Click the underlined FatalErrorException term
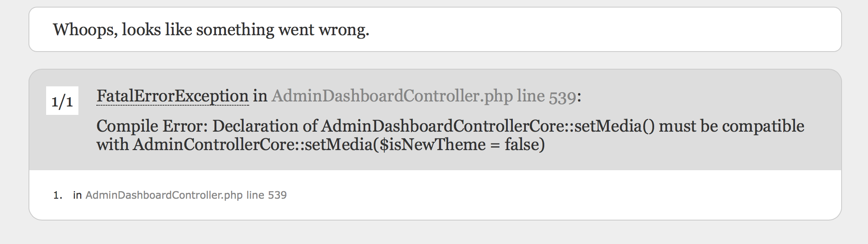This screenshot has height=244, width=868. (172, 96)
